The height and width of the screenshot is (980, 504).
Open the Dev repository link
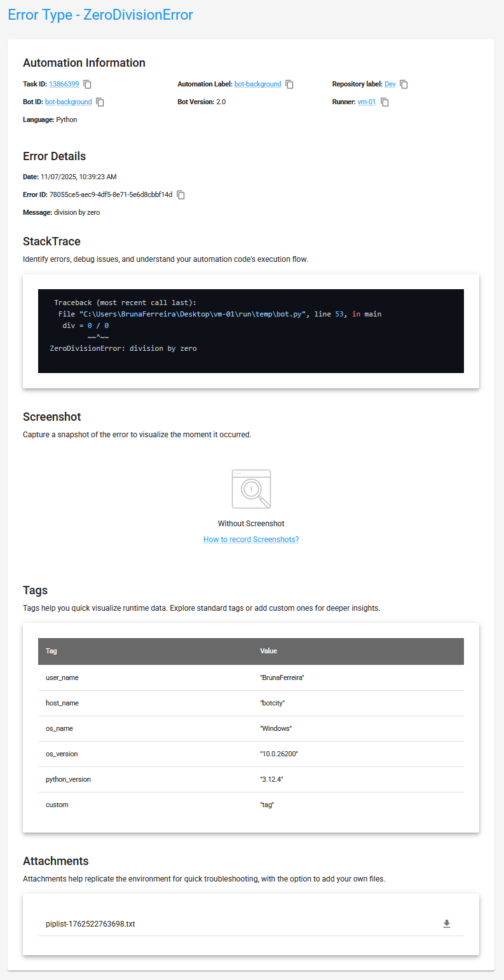click(x=390, y=85)
